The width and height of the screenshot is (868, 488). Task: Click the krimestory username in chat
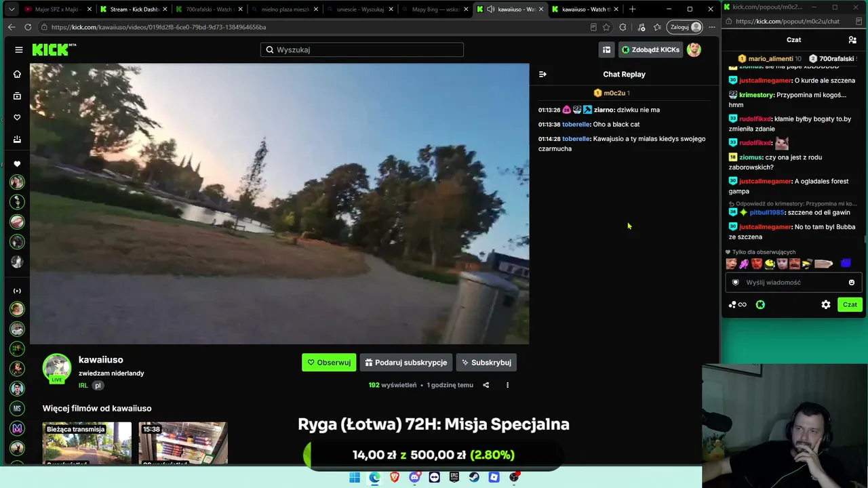point(756,96)
